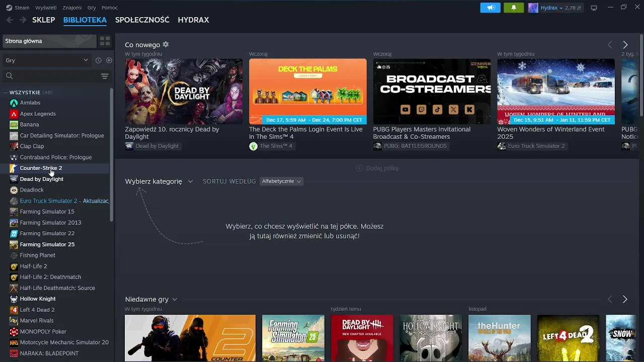The width and height of the screenshot is (644, 362).
Task: Open advanced filter options icon
Action: pyautogui.click(x=105, y=76)
